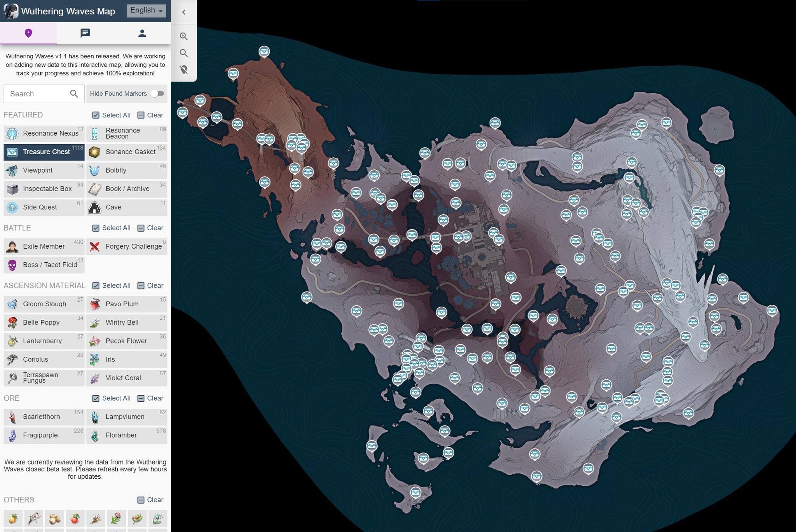Toggle the red fruit icon under Others

[x=75, y=518]
